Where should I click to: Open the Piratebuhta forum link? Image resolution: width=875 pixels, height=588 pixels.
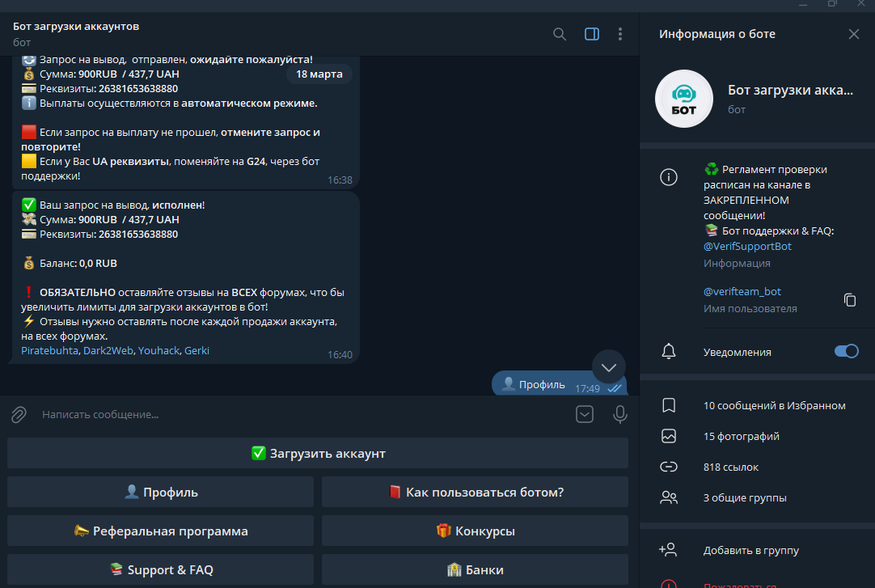click(49, 351)
